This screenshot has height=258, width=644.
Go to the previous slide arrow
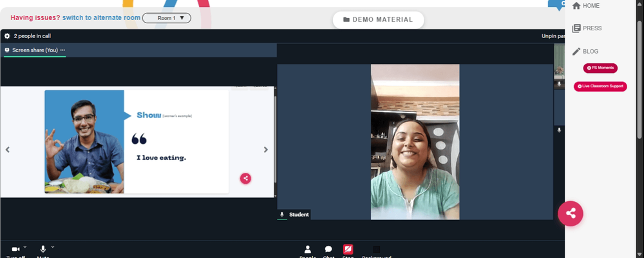pos(7,150)
